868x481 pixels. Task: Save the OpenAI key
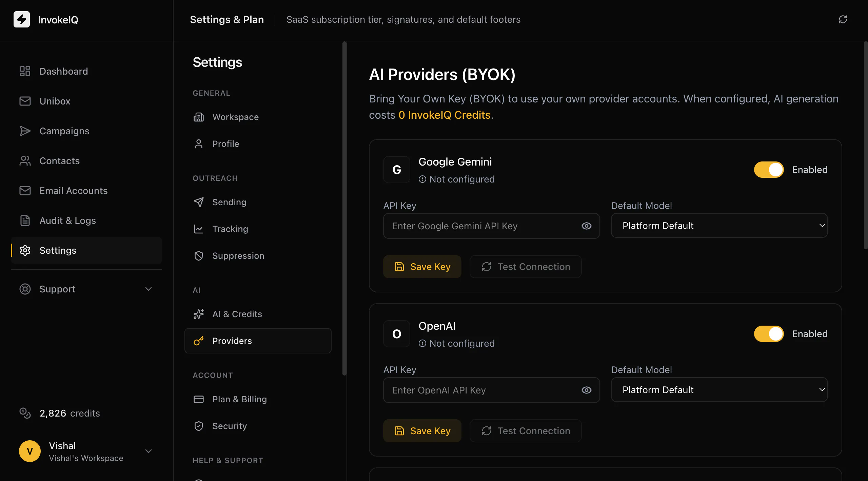coord(422,431)
